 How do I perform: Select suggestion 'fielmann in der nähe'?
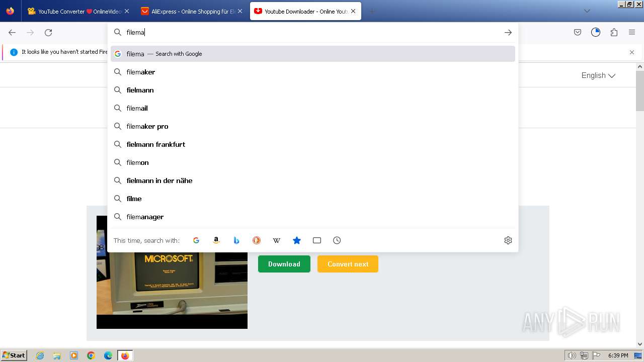[x=313, y=180]
